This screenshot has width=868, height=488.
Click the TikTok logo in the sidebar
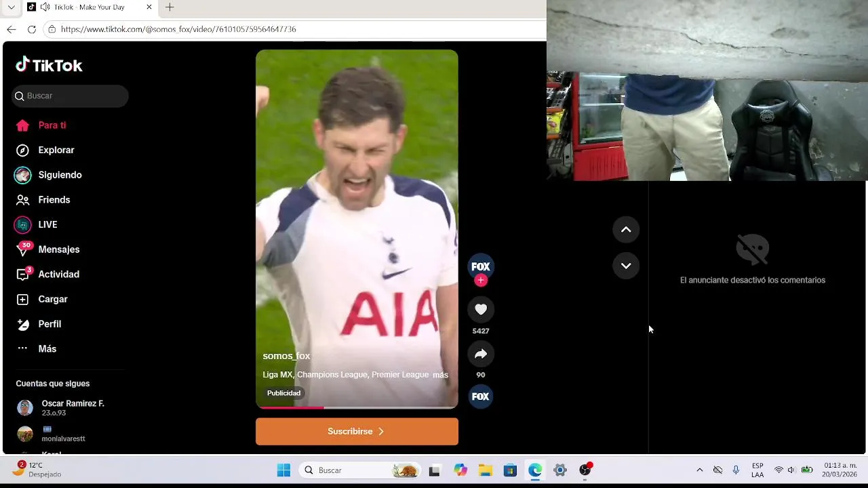click(x=49, y=65)
